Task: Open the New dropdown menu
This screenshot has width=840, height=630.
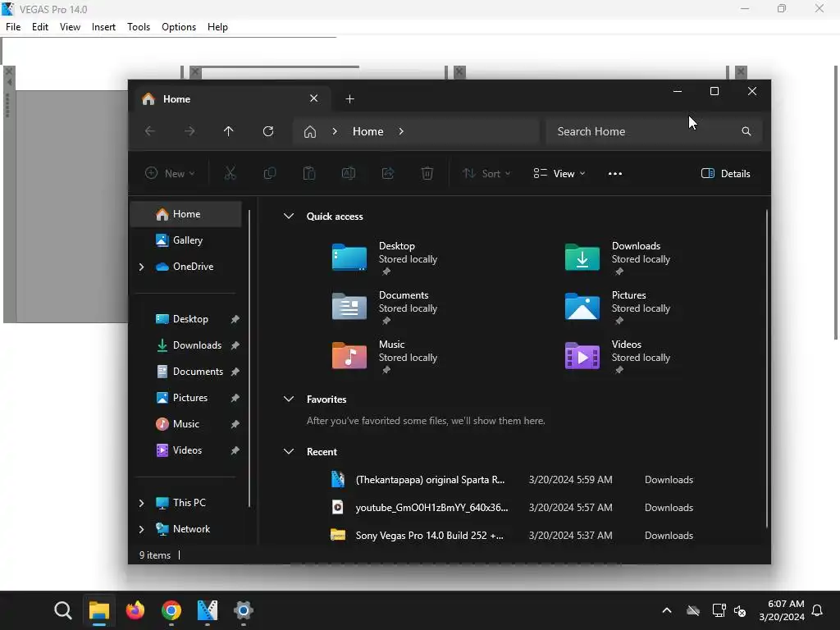Action: click(170, 174)
